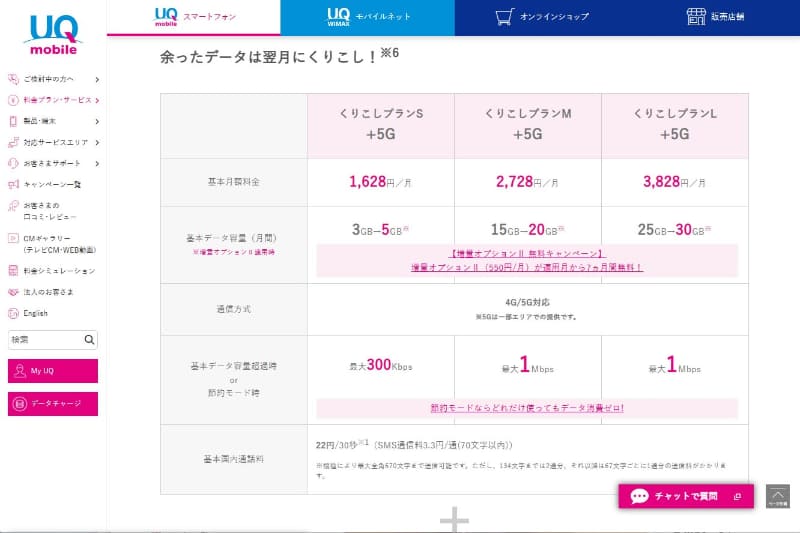Open 増量オプションII 550円/月 free link
The width and height of the screenshot is (800, 533).
(x=527, y=267)
